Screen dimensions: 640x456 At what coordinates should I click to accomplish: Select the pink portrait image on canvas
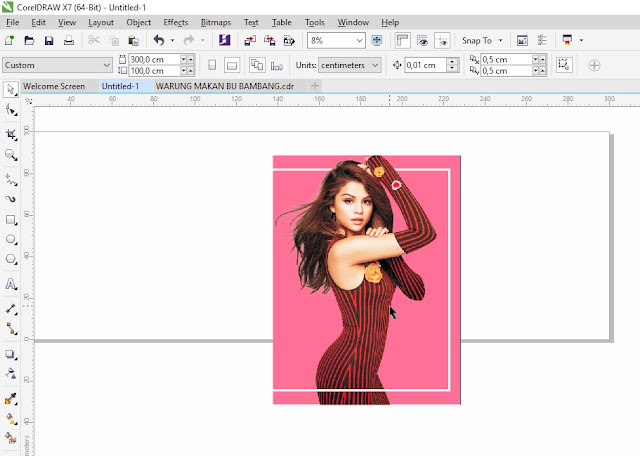pos(367,280)
